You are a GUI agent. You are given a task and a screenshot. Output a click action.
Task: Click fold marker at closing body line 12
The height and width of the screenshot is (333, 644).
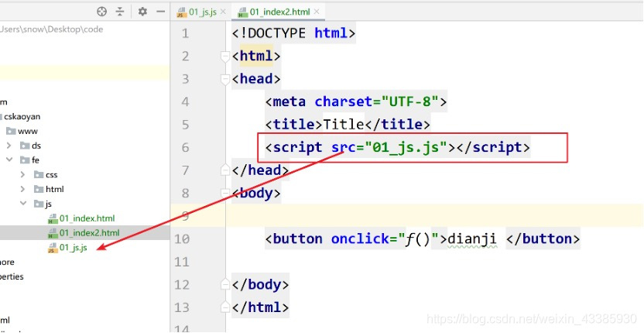point(225,284)
